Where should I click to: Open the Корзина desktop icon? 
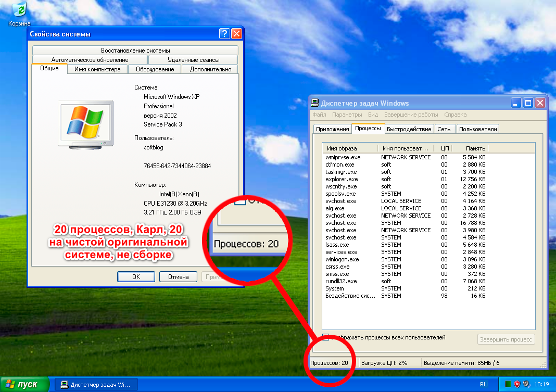point(19,14)
